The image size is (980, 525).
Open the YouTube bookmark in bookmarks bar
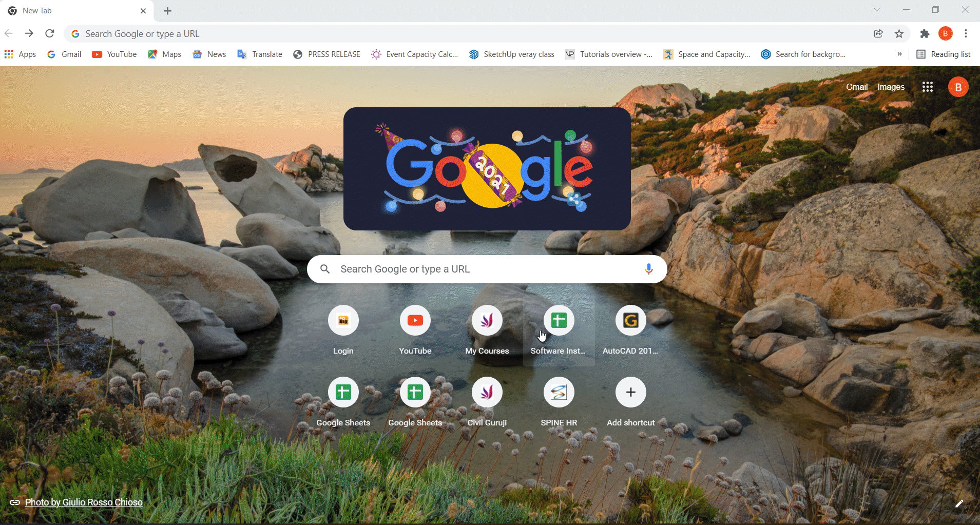(x=114, y=54)
